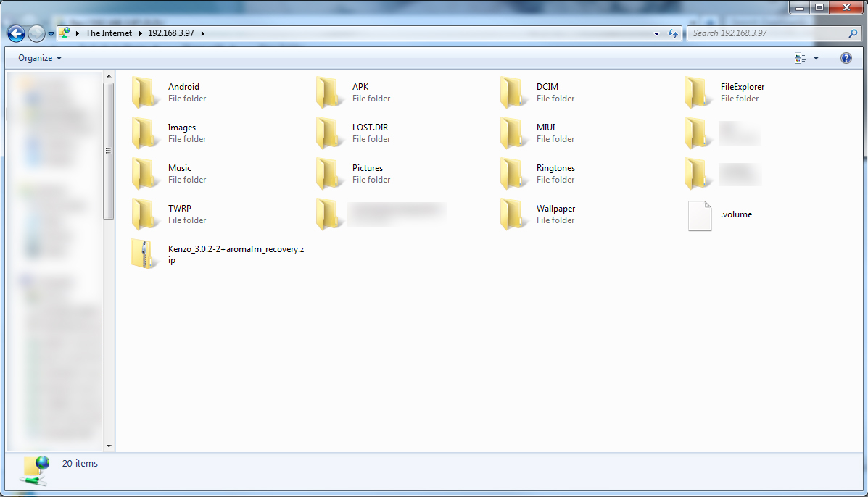This screenshot has width=868, height=497.
Task: Expand the address bar history dropdown
Action: [x=656, y=34]
